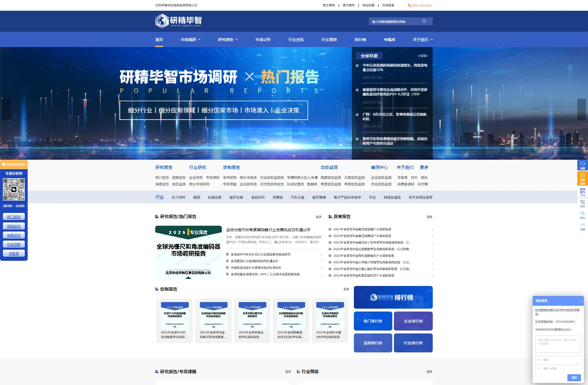Open the 专题库 nav item
Viewport: 588px width, 385px height.
coord(389,40)
